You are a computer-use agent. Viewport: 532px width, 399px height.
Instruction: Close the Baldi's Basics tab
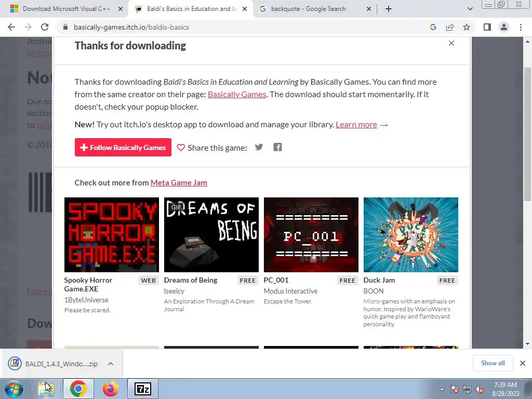click(245, 9)
